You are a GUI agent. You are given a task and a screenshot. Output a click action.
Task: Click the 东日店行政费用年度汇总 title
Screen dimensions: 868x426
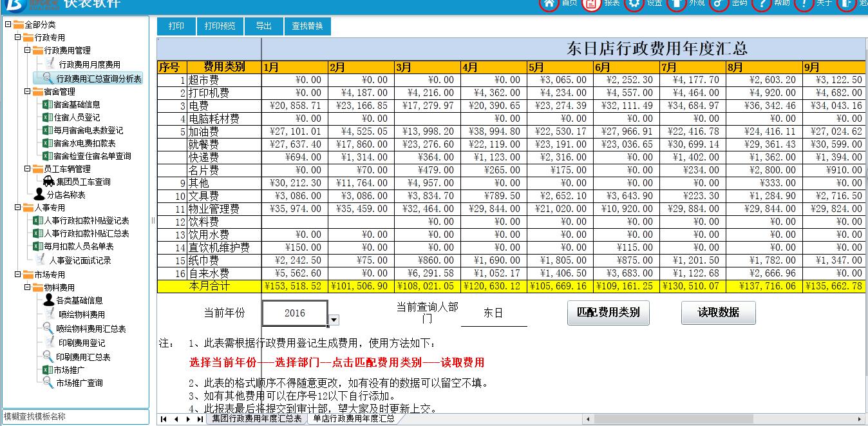656,48
